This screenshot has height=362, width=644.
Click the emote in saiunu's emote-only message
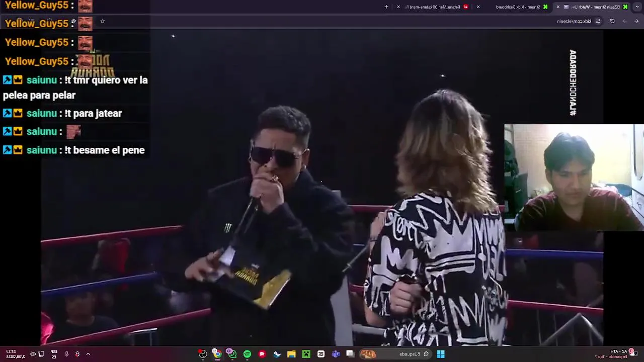click(73, 132)
